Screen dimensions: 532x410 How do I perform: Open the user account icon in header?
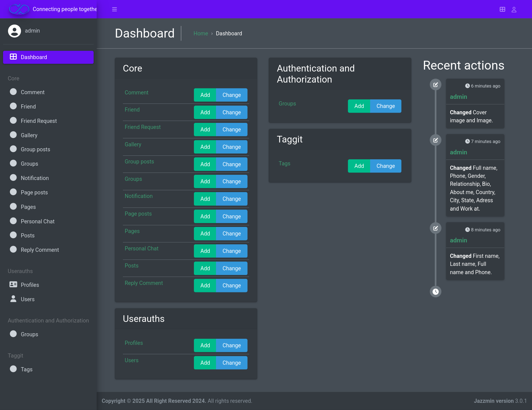point(514,10)
